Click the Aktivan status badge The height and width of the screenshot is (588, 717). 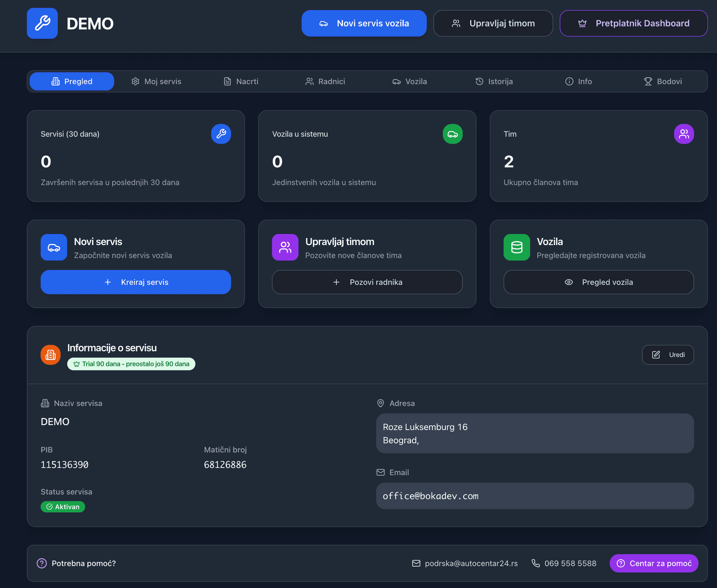click(63, 506)
